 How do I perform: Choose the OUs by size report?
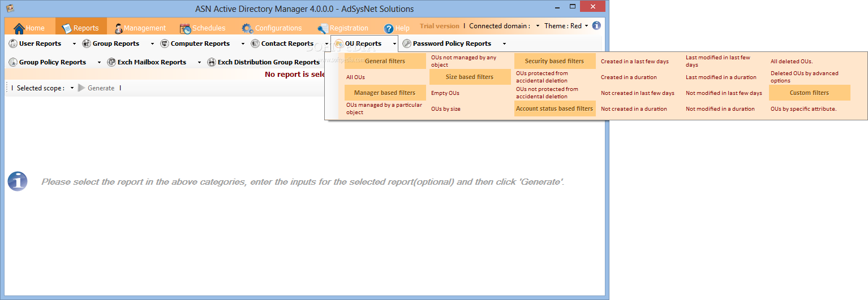(446, 108)
